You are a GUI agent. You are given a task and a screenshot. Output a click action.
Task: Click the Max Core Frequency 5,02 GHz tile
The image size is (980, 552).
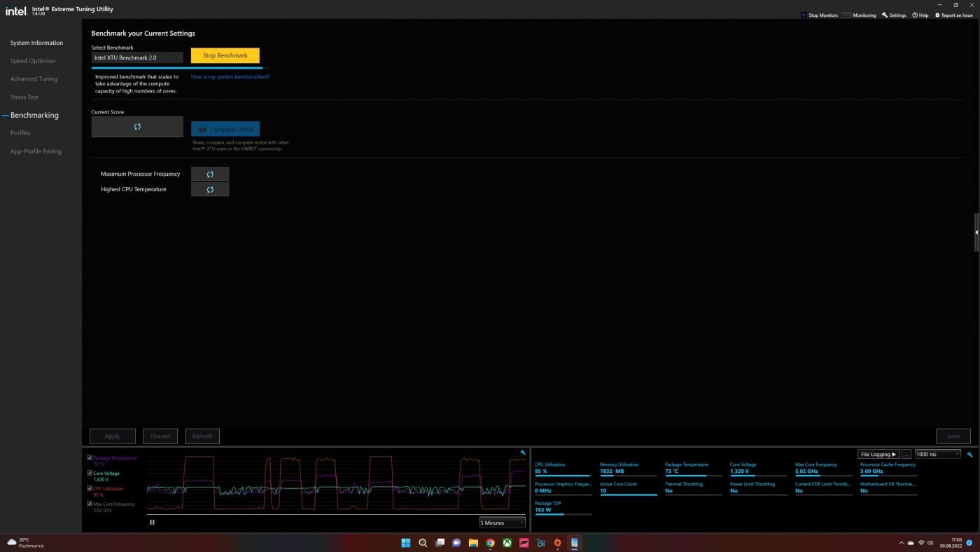click(824, 469)
